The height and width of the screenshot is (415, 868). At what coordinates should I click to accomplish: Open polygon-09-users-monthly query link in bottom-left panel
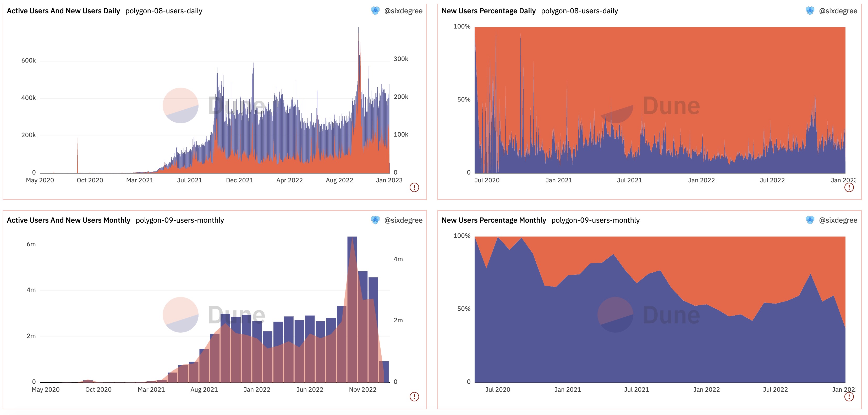tap(180, 220)
